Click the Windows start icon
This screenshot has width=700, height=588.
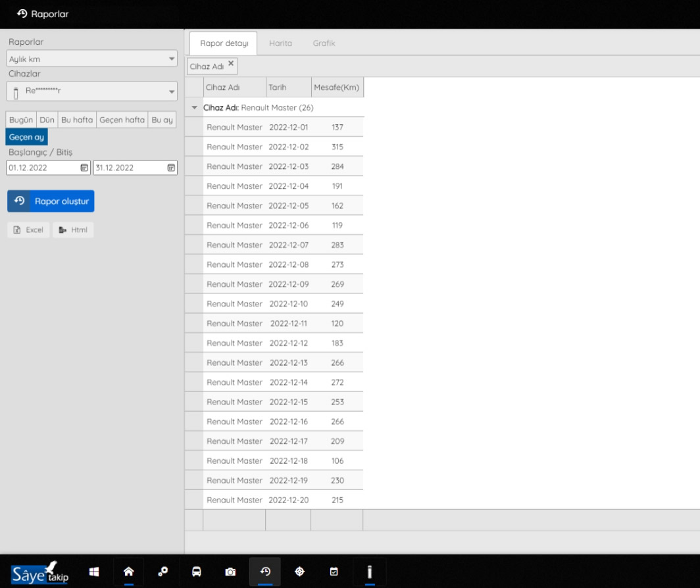pos(94,572)
